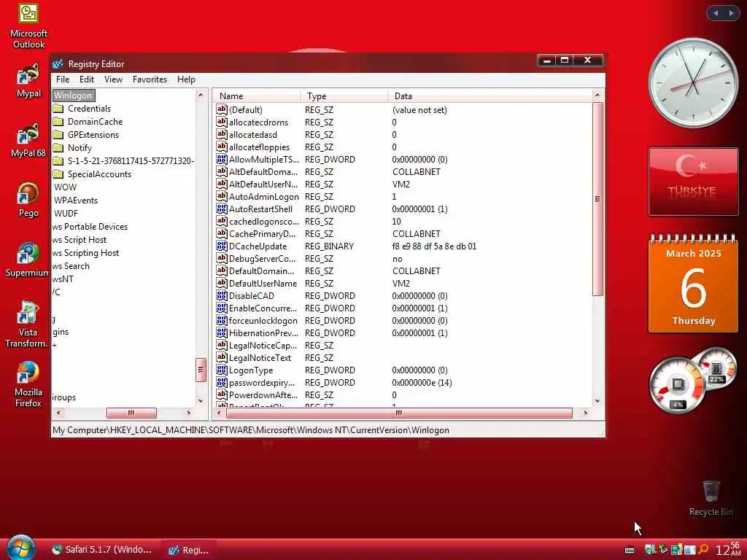Viewport: 747px width, 560px height.
Task: Click the tree pane horizontal scroll right arrow
Action: [189, 413]
